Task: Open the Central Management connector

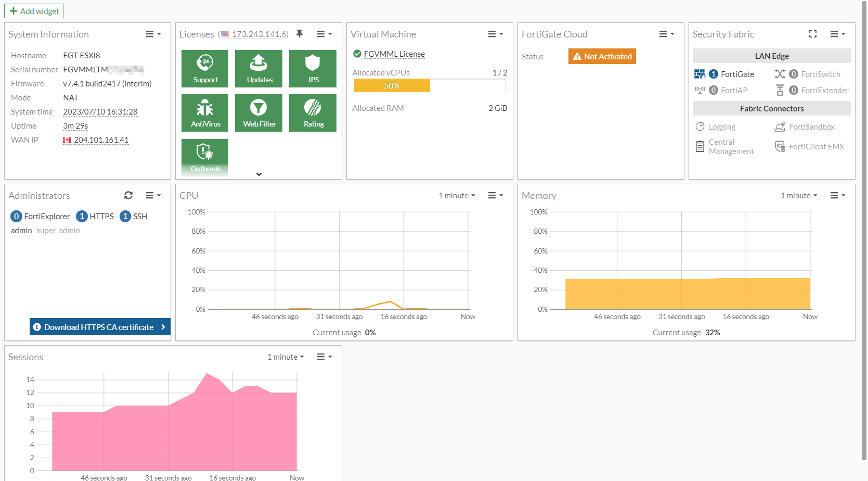Action: coord(725,146)
